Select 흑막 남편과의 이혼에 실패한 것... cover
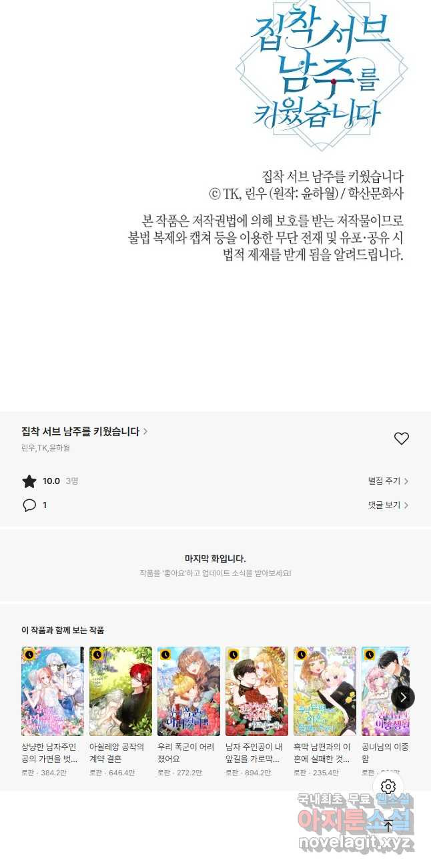The height and width of the screenshot is (868, 431). coord(325,691)
